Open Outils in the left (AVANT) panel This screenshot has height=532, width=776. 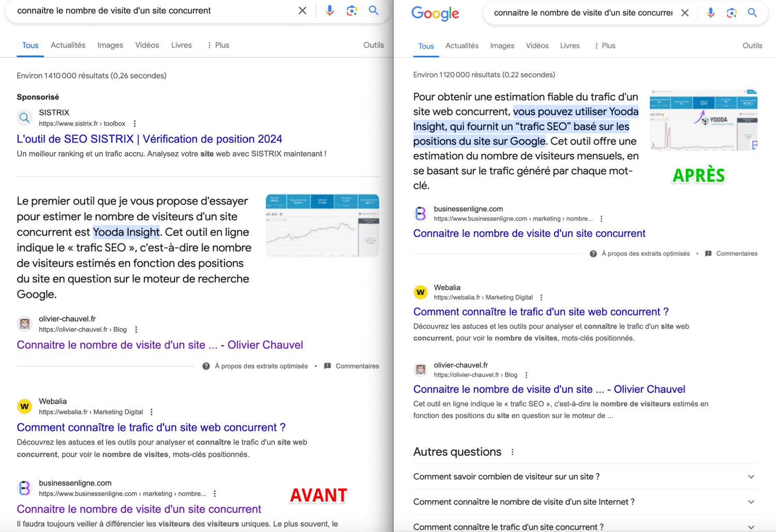click(374, 45)
